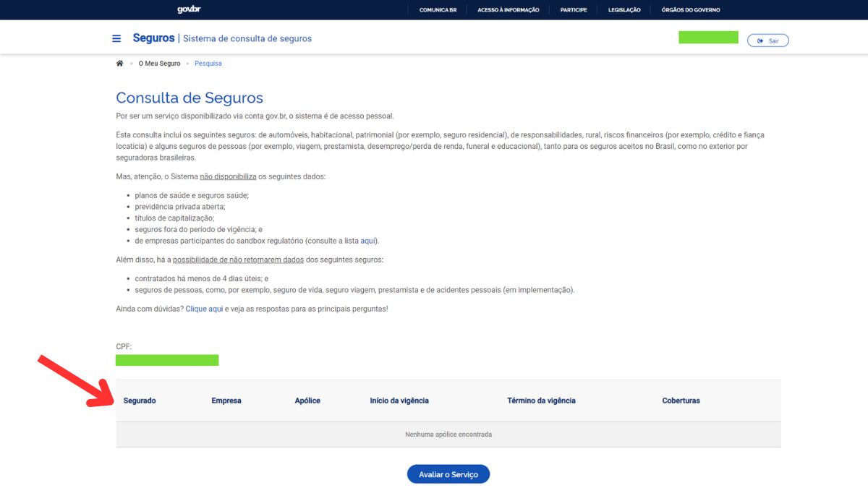868x488 pixels.
Task: Follow the 'Clique aqui' FAQ link
Action: point(204,309)
